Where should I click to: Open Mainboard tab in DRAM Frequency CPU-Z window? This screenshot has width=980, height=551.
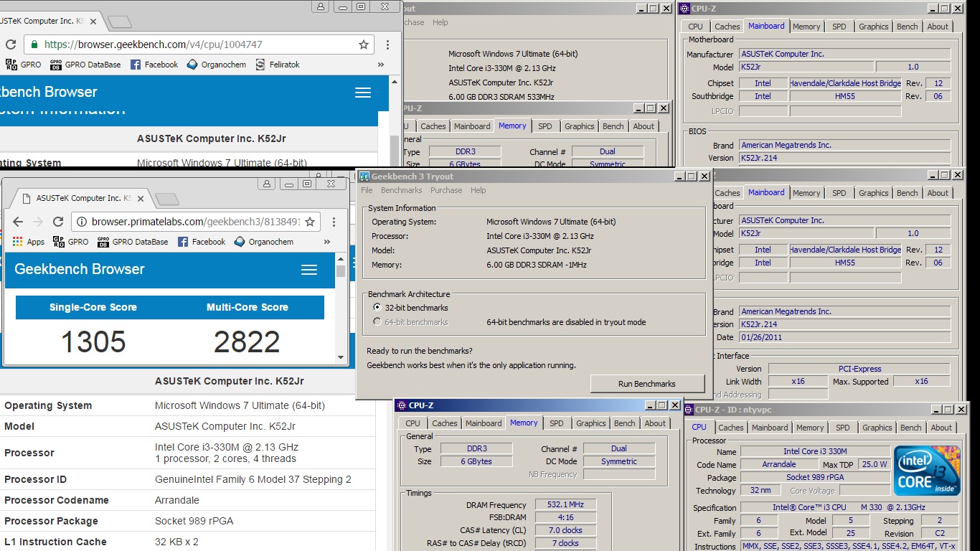tap(484, 423)
